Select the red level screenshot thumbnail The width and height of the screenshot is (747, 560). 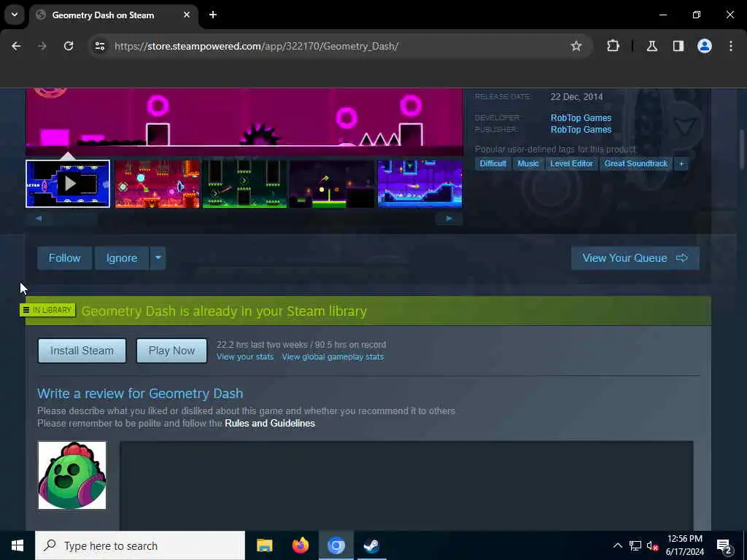click(158, 184)
